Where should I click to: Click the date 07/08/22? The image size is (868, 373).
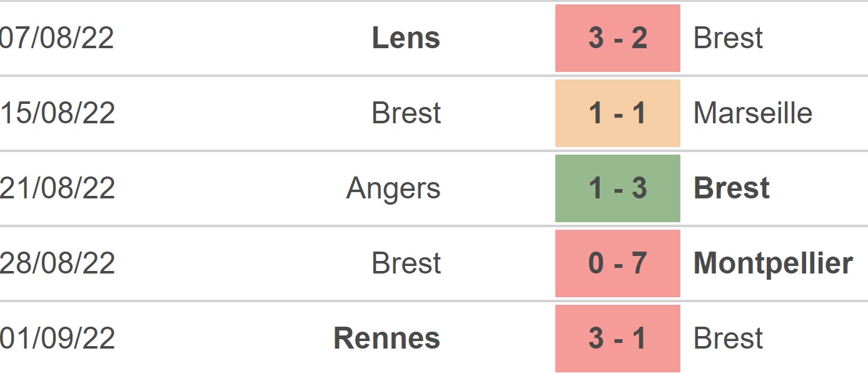[57, 38]
